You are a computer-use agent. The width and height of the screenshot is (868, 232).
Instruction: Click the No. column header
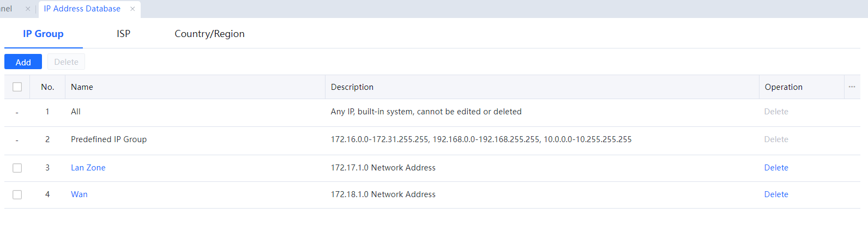click(x=47, y=87)
